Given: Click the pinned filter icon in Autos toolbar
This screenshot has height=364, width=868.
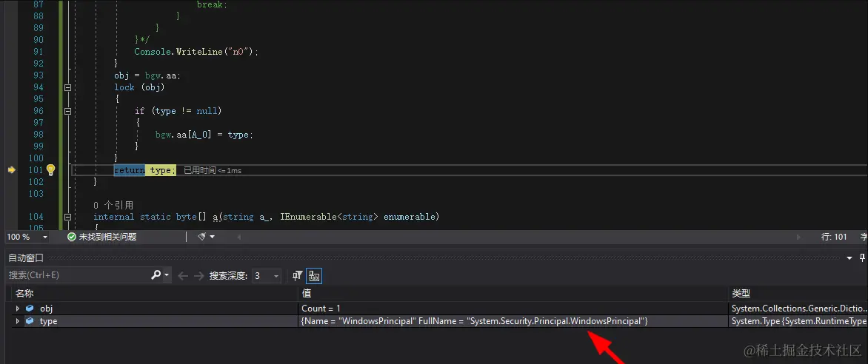Looking at the screenshot, I should click(297, 275).
